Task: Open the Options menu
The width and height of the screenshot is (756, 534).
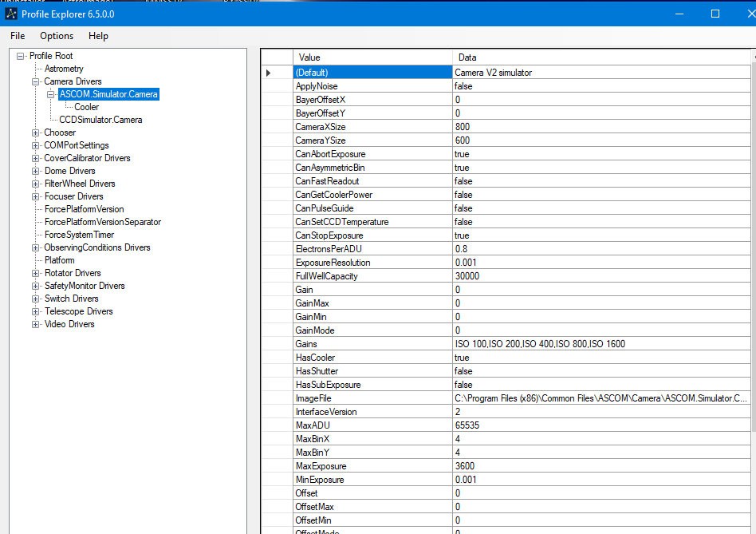Action: (x=57, y=36)
